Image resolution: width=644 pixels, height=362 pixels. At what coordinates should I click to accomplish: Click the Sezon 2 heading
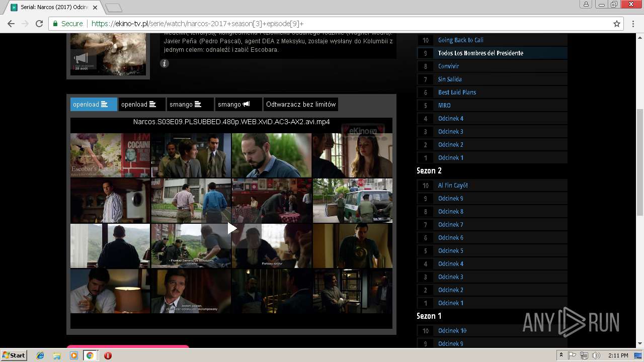pyautogui.click(x=429, y=171)
